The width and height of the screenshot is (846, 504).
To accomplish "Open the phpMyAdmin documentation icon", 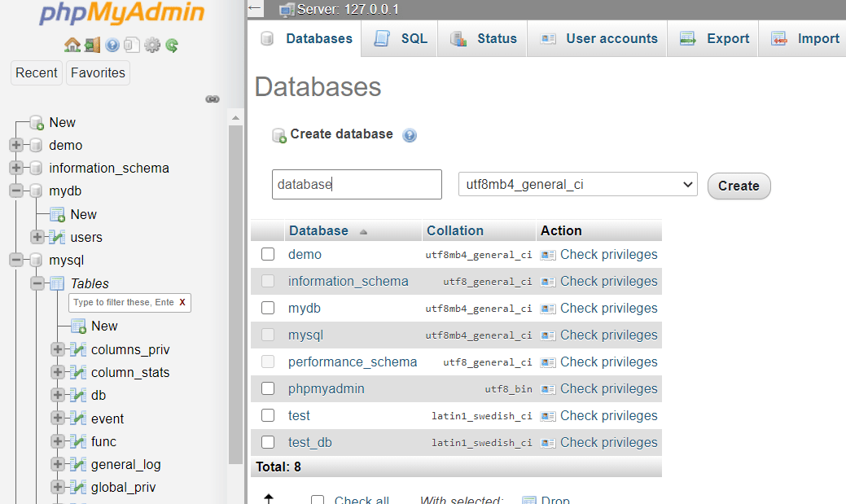I will (x=112, y=46).
